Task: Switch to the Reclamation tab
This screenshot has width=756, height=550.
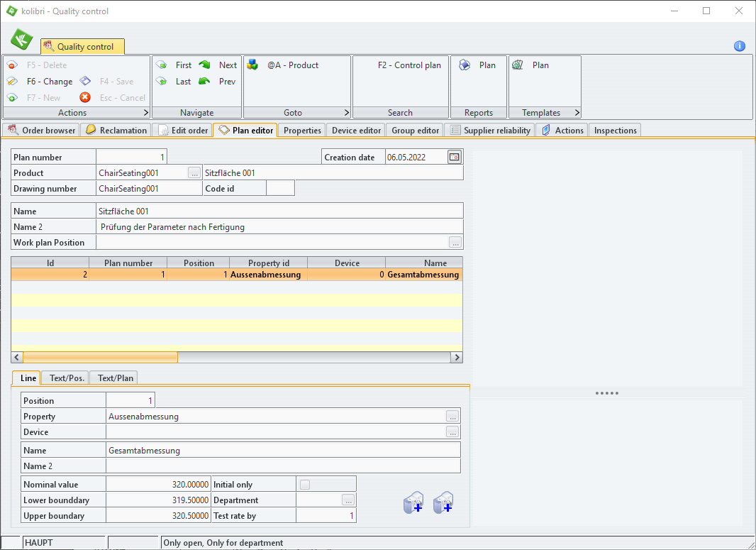Action: pos(116,131)
